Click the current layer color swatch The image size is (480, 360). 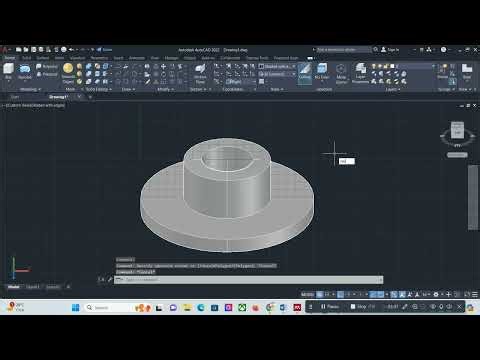pyautogui.click(x=392, y=66)
